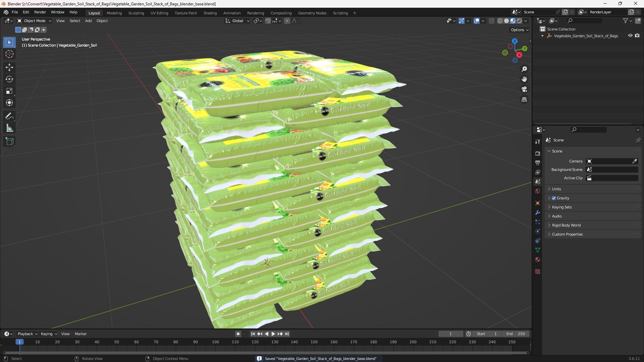Click the pan view hand icon
This screenshot has width=644, height=362.
(524, 79)
